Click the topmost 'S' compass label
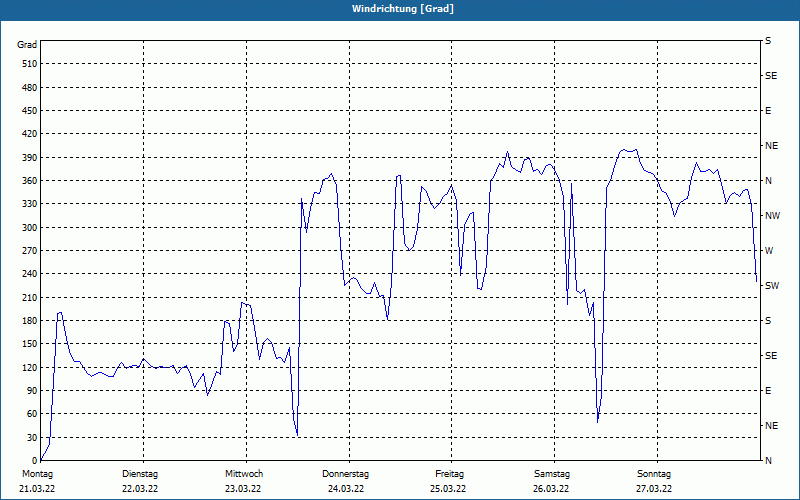Viewport: 800px width, 500px height. 768,41
